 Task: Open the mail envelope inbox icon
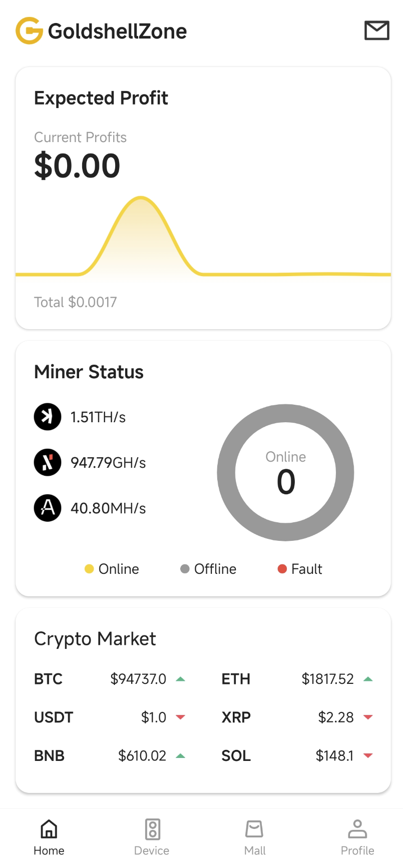(x=376, y=31)
